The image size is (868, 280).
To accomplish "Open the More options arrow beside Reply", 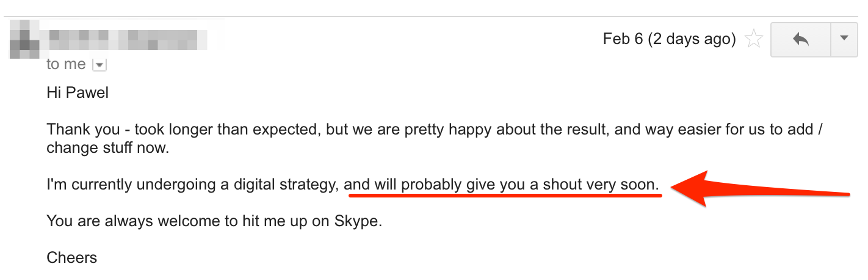I will click(x=844, y=40).
